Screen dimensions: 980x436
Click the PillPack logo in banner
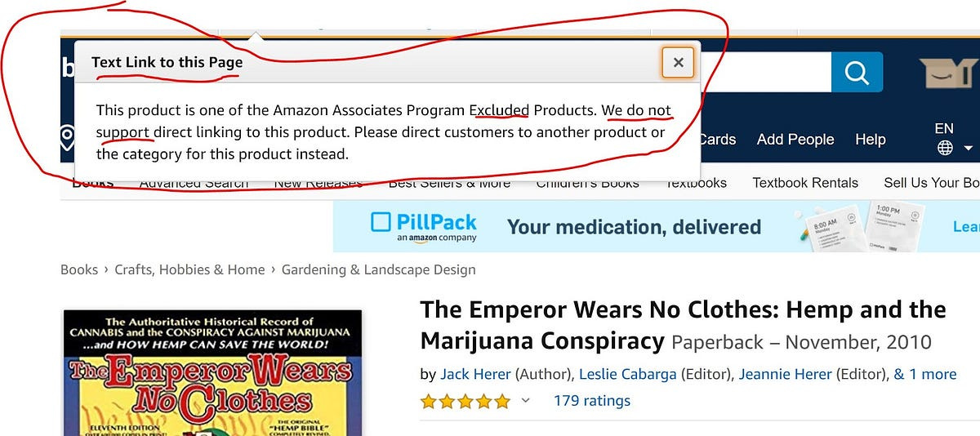[x=424, y=226]
